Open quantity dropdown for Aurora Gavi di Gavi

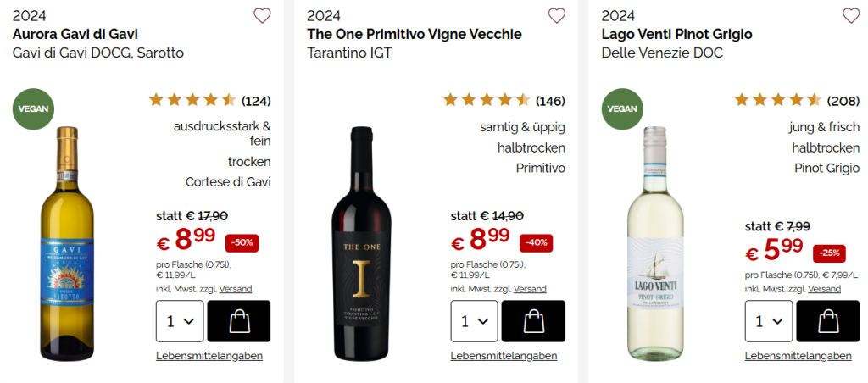(x=180, y=321)
